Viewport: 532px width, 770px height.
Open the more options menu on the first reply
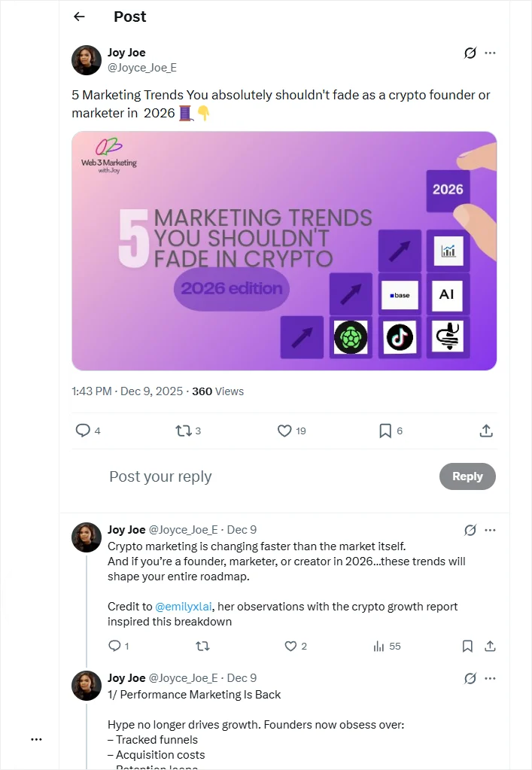(x=490, y=530)
